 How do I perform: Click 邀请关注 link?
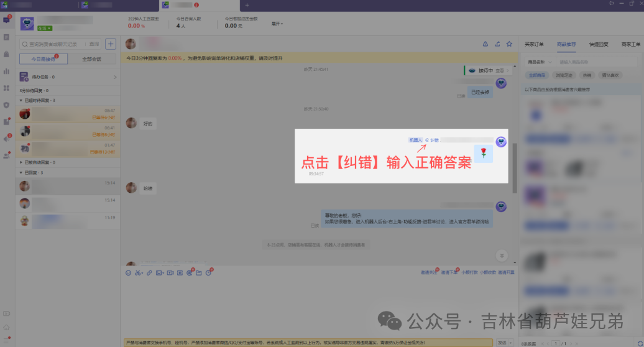coord(428,272)
